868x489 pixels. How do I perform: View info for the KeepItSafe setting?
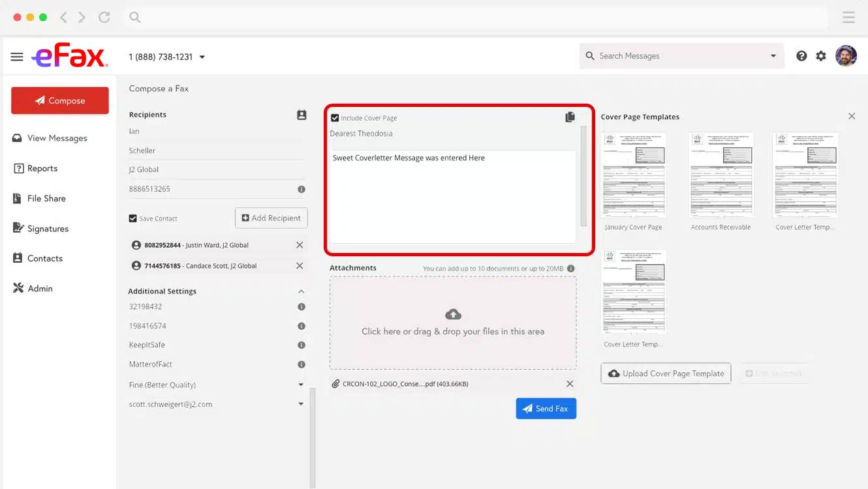pyautogui.click(x=301, y=345)
